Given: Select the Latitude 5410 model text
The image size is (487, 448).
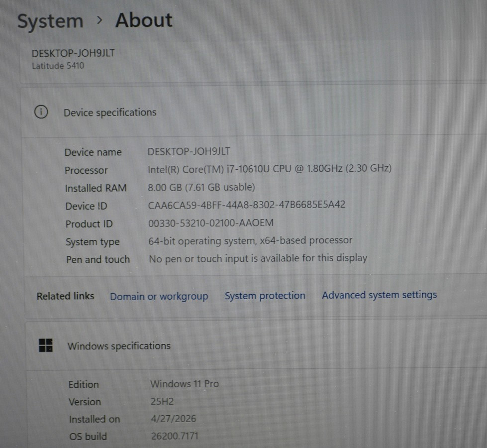Looking at the screenshot, I should click(x=58, y=66).
